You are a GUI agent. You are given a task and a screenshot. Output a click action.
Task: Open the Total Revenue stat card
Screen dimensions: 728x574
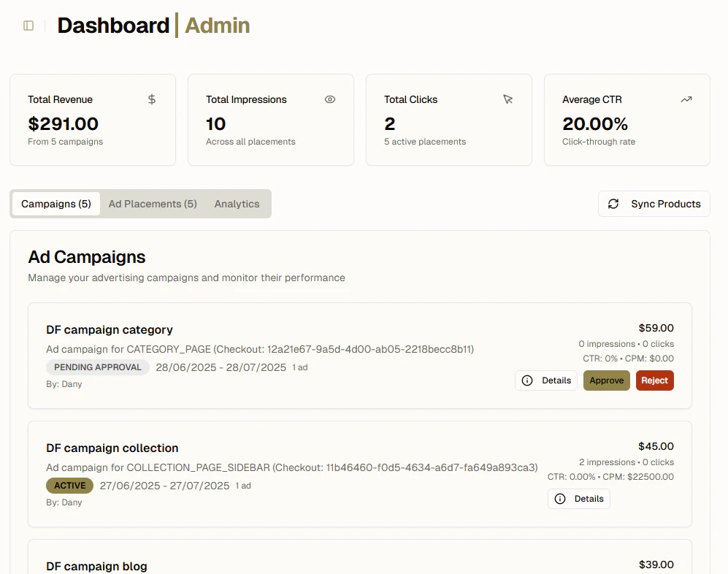93,120
